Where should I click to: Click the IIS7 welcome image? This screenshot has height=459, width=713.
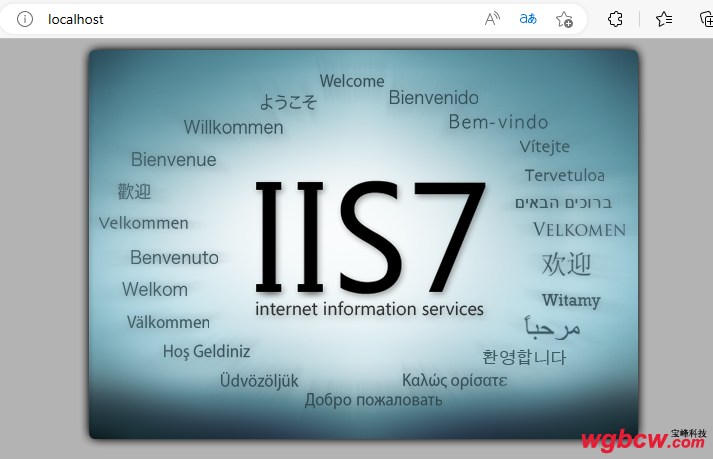click(x=363, y=244)
